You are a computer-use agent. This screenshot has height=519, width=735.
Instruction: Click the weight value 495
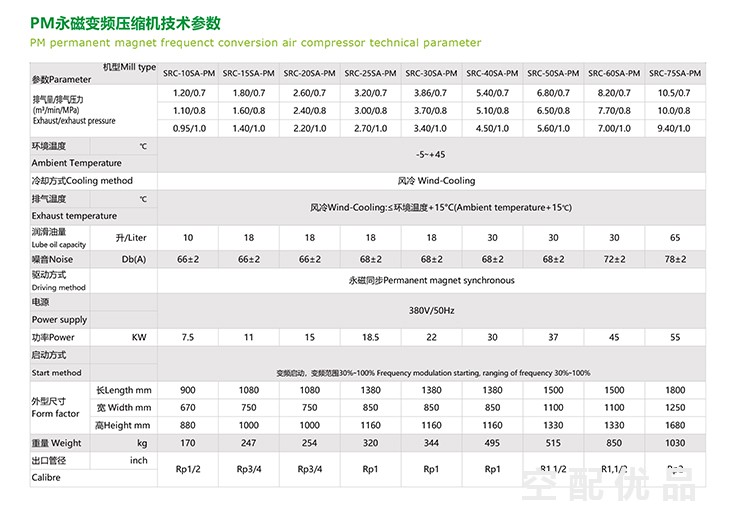tap(492, 443)
